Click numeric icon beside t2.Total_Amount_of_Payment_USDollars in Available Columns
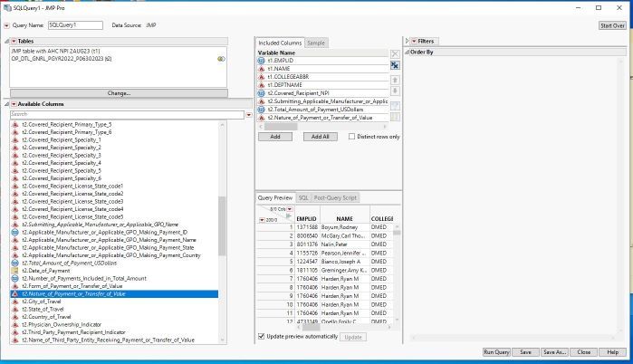This screenshot has height=364, width=633. click(x=14, y=263)
